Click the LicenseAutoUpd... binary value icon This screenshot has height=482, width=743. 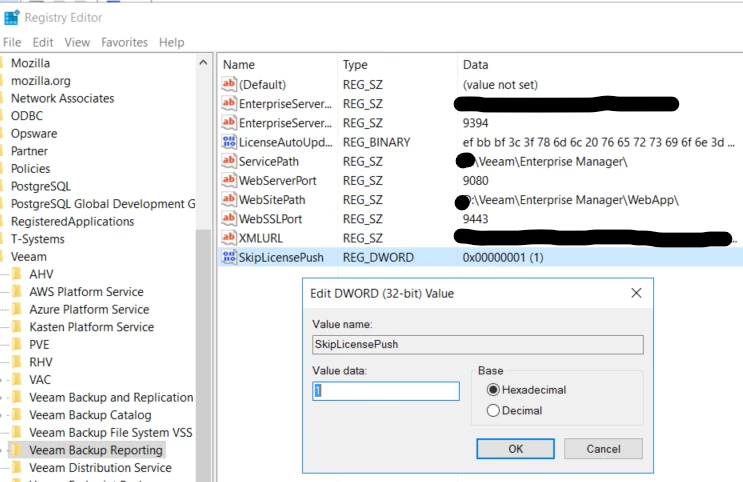[229, 142]
